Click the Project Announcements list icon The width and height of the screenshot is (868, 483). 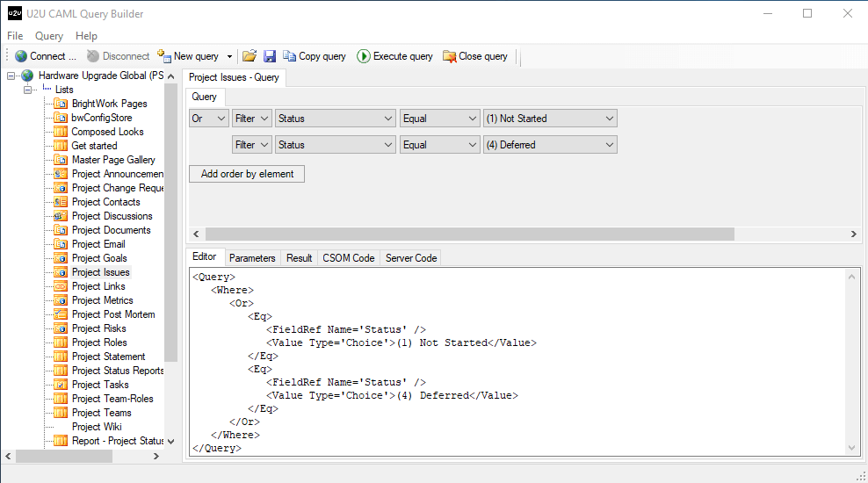pyautogui.click(x=61, y=174)
